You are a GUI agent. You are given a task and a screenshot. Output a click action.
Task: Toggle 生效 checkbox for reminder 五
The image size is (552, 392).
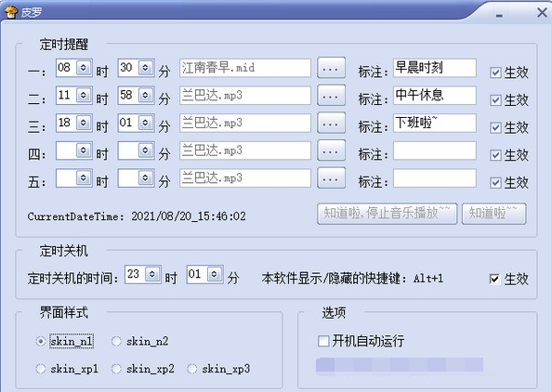pyautogui.click(x=495, y=182)
